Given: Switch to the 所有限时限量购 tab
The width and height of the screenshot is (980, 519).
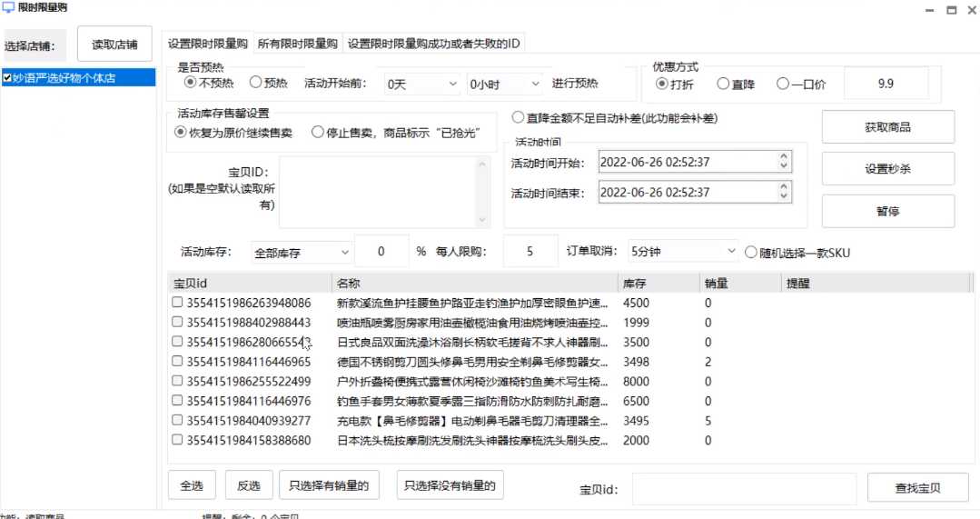Looking at the screenshot, I should coord(297,44).
